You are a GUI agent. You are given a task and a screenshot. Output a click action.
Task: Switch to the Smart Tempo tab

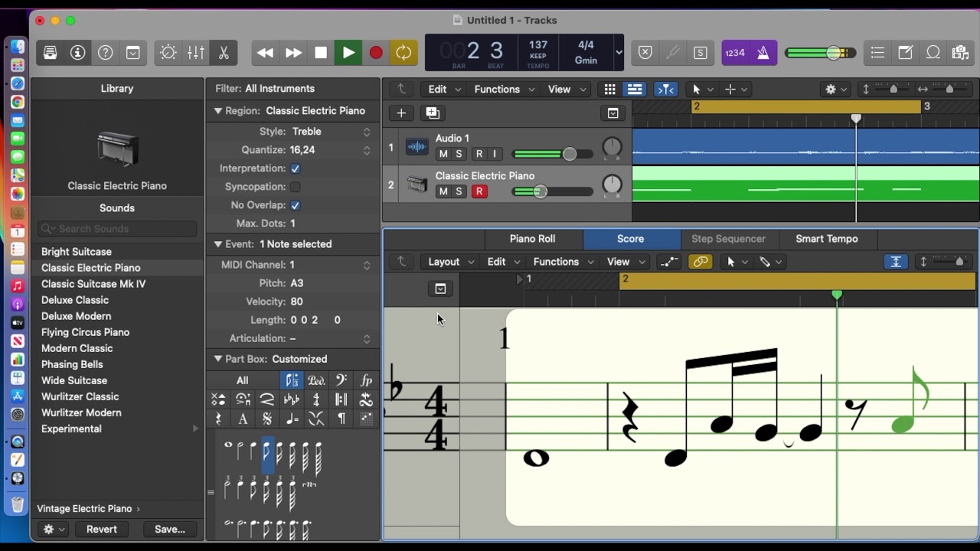click(827, 239)
